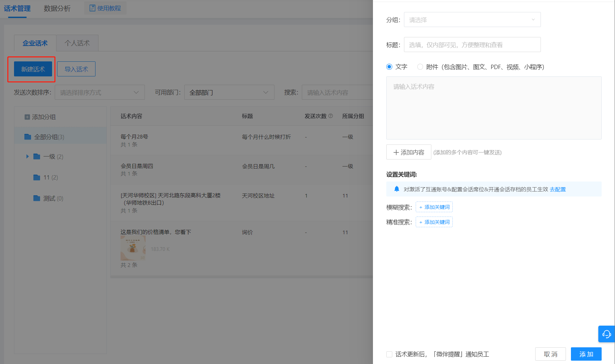
Task: Click the 全部分组 folder icon
Action: (x=28, y=137)
